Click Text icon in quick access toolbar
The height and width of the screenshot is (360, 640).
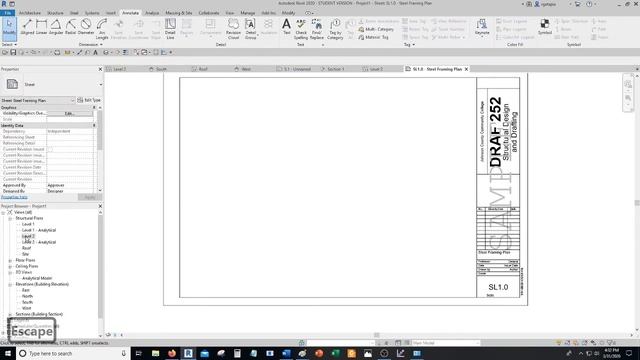96,52
